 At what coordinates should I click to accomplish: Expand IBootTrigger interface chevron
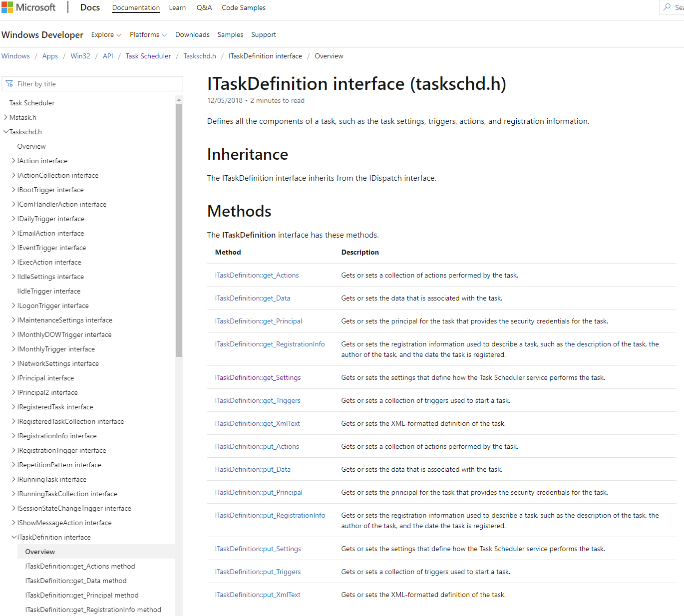(x=14, y=190)
